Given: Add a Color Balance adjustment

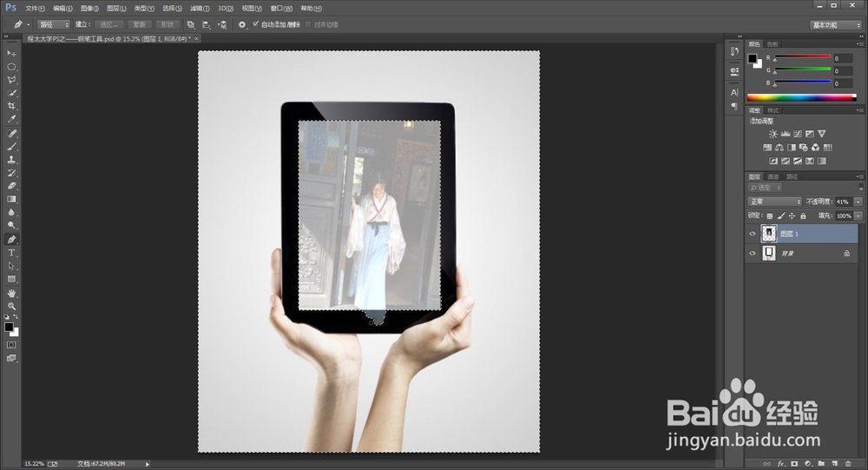Looking at the screenshot, I should [779, 148].
